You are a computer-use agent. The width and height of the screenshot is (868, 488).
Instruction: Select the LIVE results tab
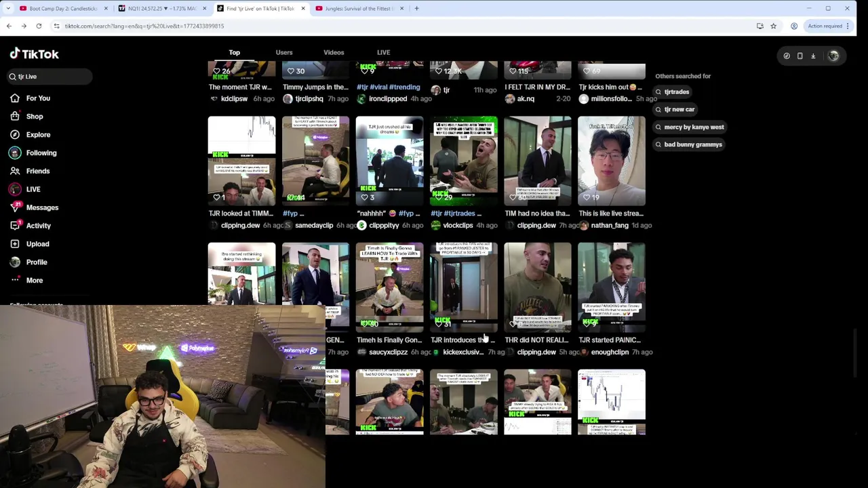384,52
